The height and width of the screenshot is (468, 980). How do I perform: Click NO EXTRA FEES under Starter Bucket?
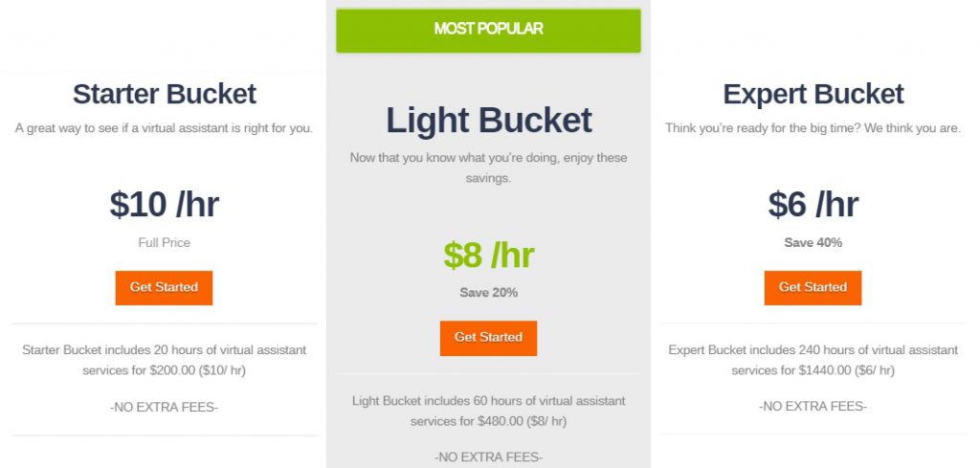point(165,408)
